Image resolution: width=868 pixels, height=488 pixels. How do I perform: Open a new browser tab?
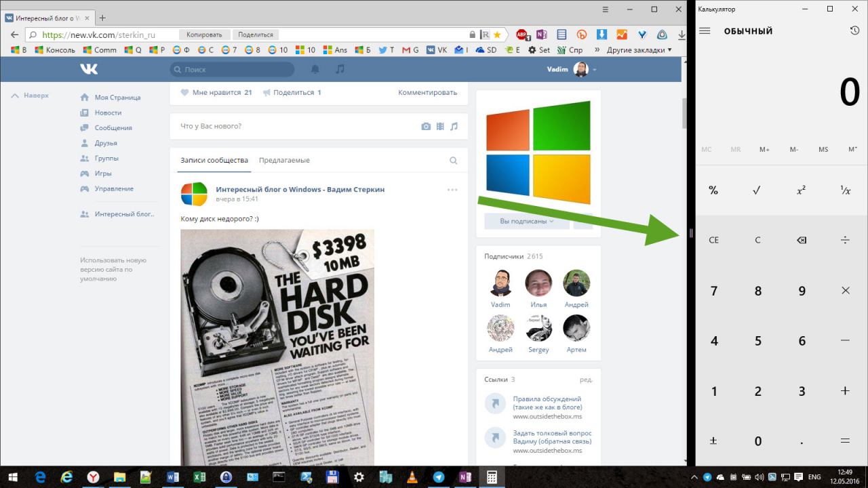pyautogui.click(x=102, y=18)
